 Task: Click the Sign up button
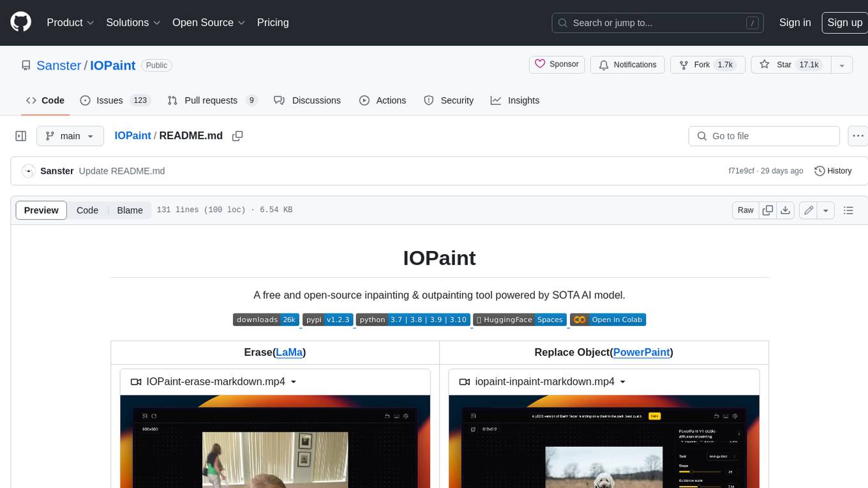click(x=844, y=22)
